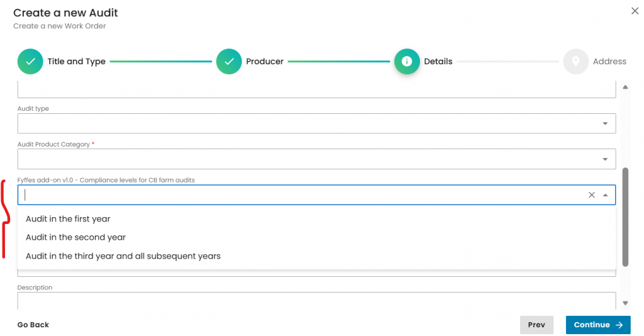Image resolution: width=644 pixels, height=336 pixels.
Task: Focus the Description text field
Action: tap(316, 300)
